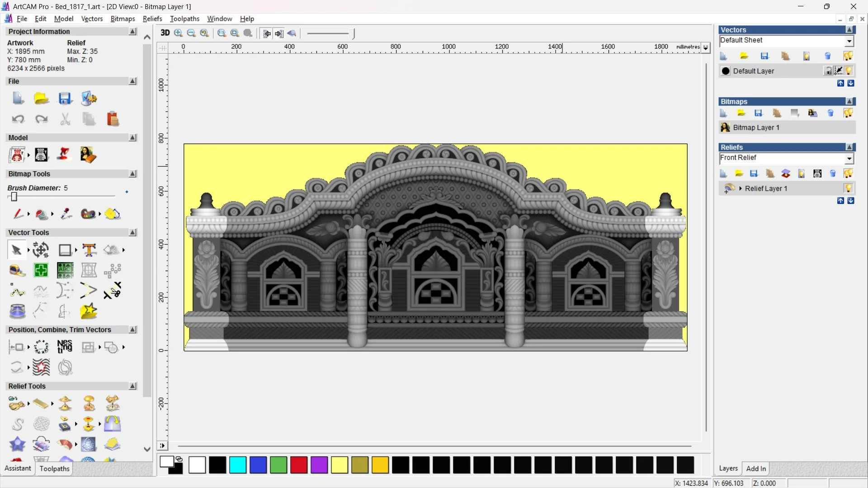Pick the red color swatch

point(299,465)
